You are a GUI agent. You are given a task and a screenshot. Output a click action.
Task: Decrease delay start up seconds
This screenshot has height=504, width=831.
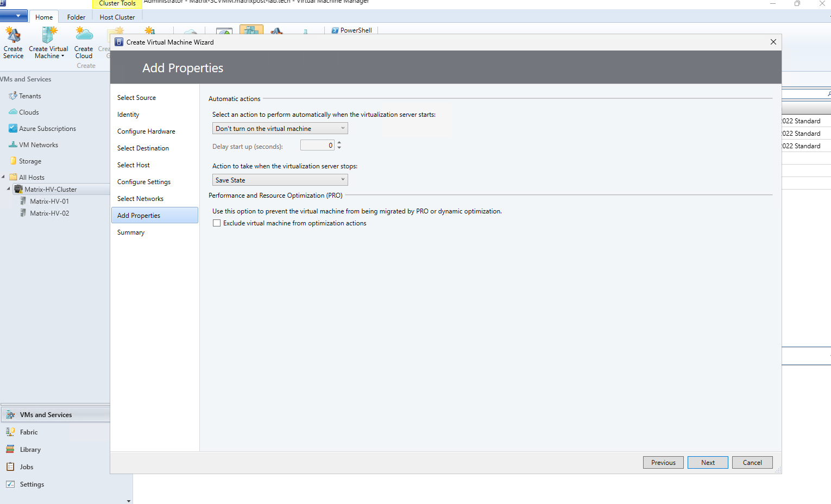tap(339, 148)
